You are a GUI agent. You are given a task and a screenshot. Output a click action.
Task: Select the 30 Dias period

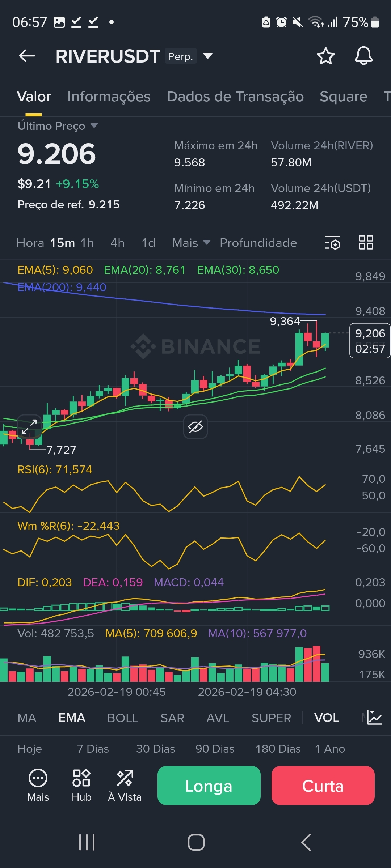(x=156, y=749)
